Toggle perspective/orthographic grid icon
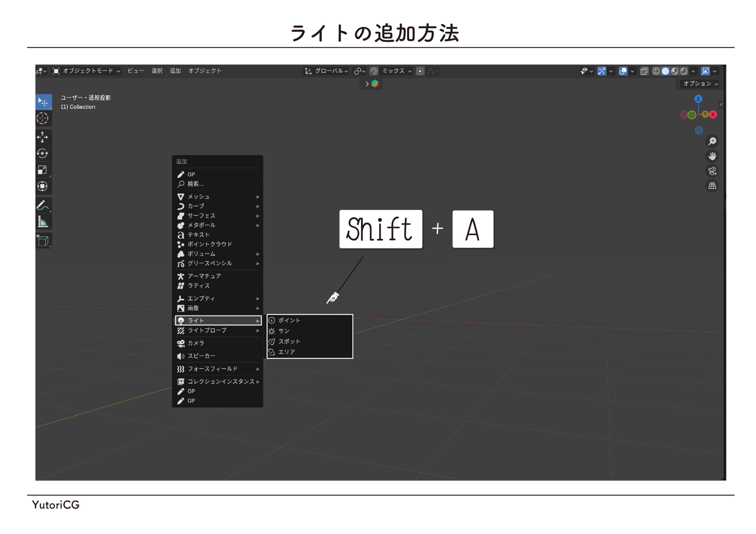Screen dimensions: 756x534 coord(712,186)
